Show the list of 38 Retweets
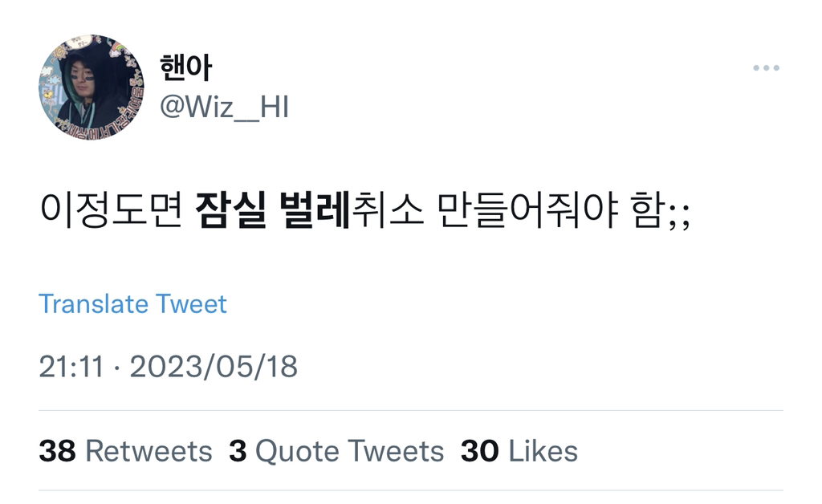822x504 pixels. tap(126, 451)
